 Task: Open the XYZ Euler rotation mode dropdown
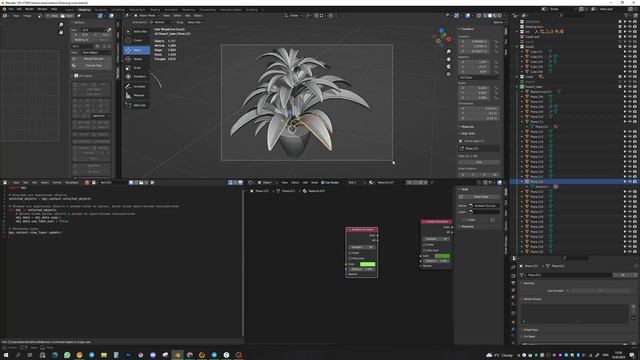coord(479,77)
